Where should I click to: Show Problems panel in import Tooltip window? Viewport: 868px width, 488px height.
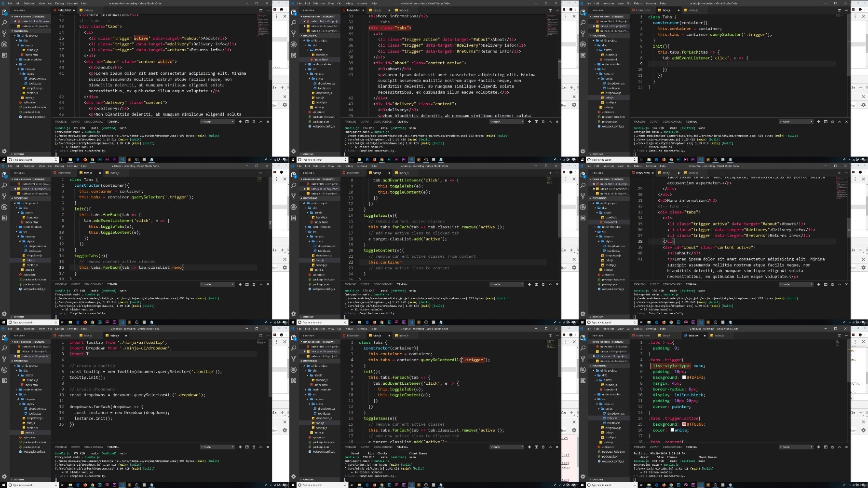pyautogui.click(x=61, y=447)
